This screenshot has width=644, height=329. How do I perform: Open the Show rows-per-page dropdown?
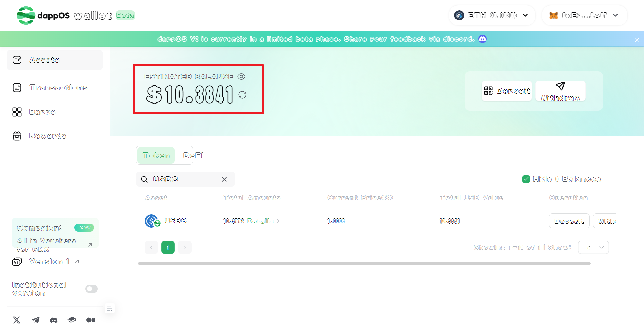click(593, 247)
